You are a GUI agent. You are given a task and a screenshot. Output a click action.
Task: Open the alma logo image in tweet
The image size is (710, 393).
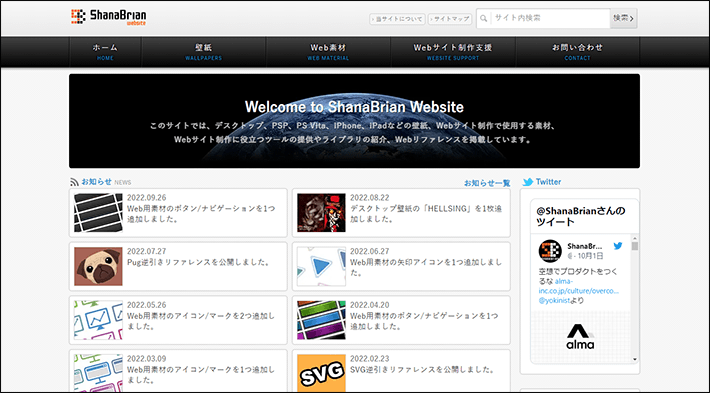click(580, 336)
